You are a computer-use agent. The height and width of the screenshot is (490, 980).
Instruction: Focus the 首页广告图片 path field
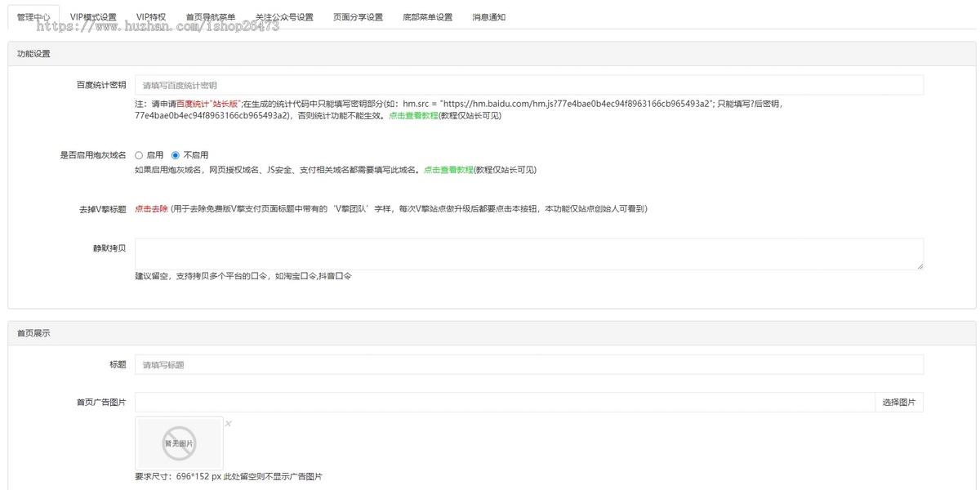click(x=505, y=402)
